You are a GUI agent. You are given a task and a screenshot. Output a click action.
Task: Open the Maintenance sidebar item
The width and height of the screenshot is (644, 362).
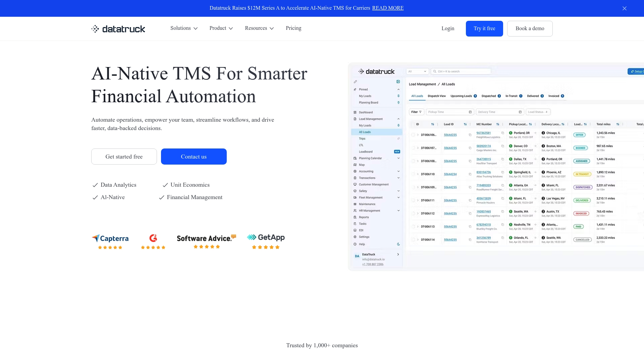[x=367, y=204]
